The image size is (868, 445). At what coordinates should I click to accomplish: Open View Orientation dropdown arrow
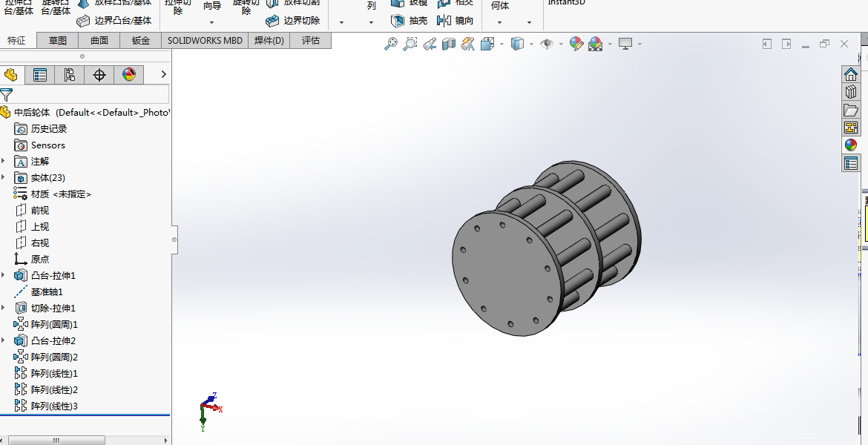pos(502,44)
